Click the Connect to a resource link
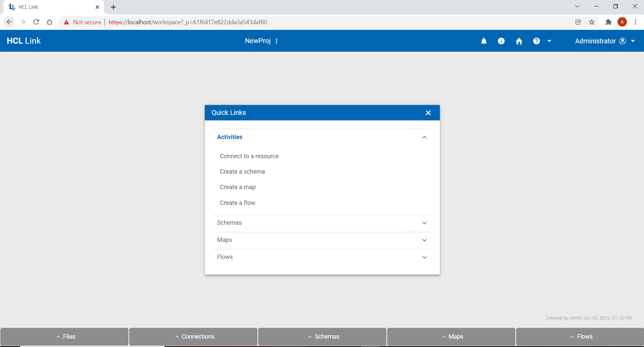644x347 pixels. coord(249,156)
